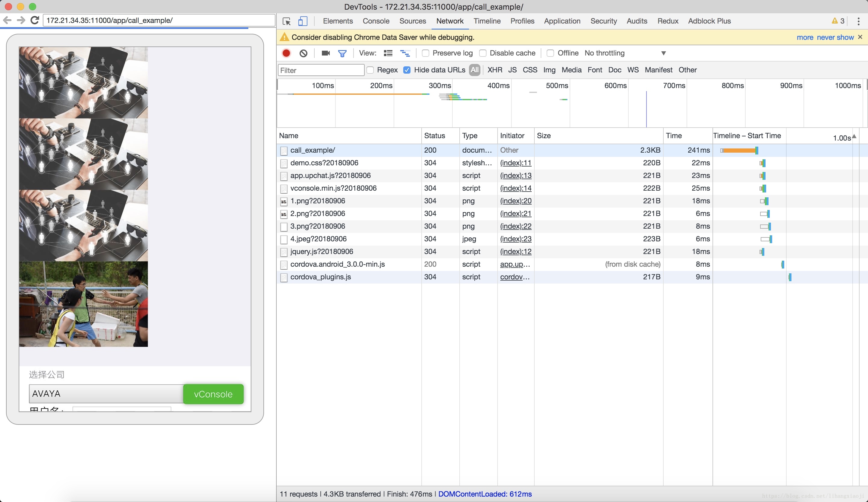Image resolution: width=868 pixels, height=502 pixels.
Task: Select overview waterfall view icon
Action: pyautogui.click(x=405, y=53)
